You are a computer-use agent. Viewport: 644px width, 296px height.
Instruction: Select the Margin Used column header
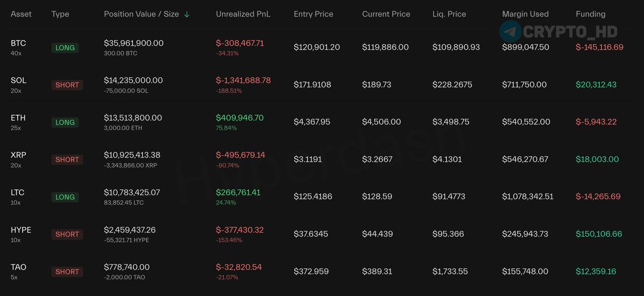tap(525, 14)
